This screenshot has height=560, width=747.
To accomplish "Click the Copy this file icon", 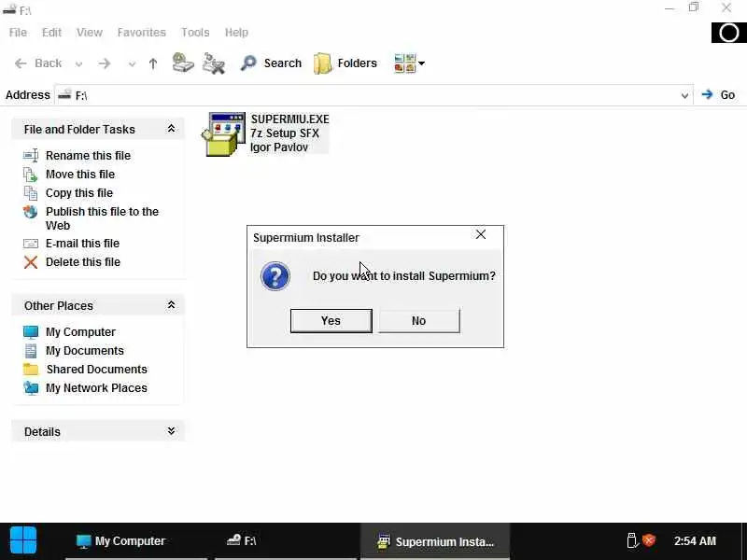I will 31,193.
